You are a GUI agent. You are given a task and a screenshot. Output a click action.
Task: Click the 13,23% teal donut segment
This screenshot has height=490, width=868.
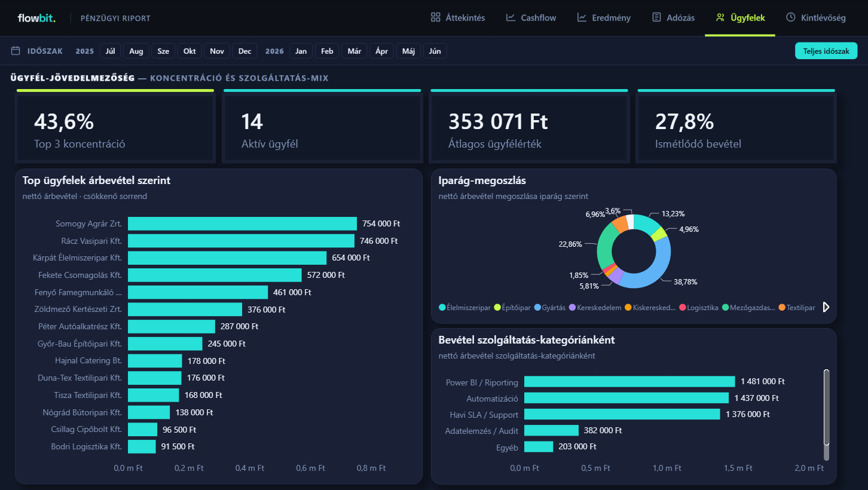[x=646, y=223]
